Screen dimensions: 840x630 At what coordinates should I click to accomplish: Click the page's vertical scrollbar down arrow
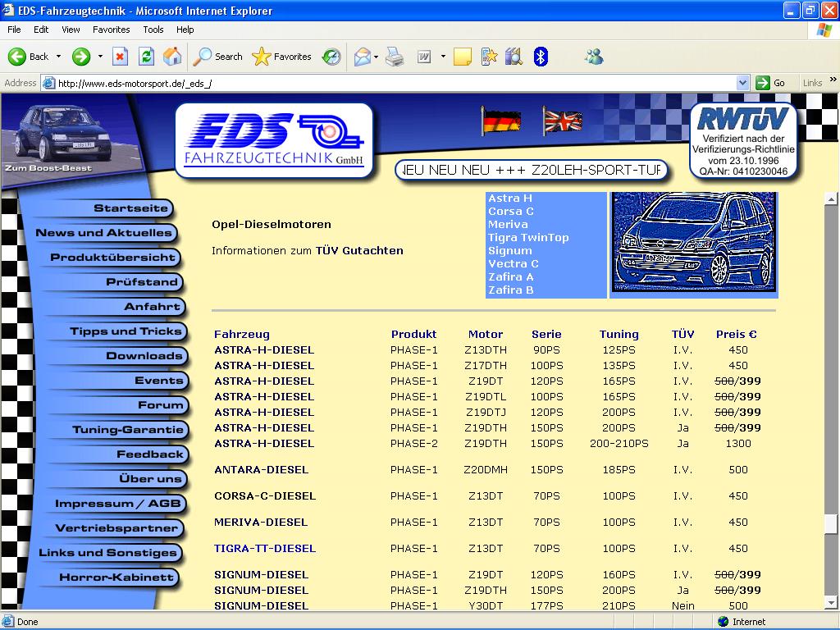[831, 601]
